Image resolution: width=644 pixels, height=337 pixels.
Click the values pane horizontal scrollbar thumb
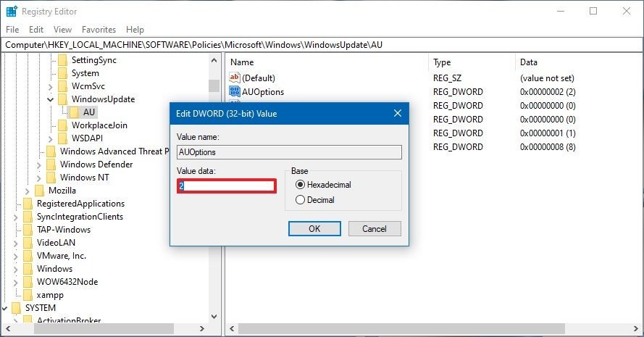tap(401, 329)
